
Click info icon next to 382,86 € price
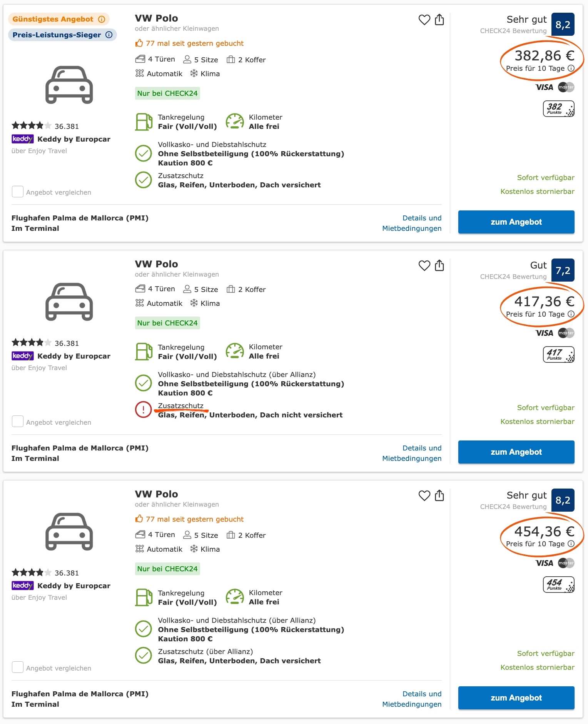coord(571,68)
